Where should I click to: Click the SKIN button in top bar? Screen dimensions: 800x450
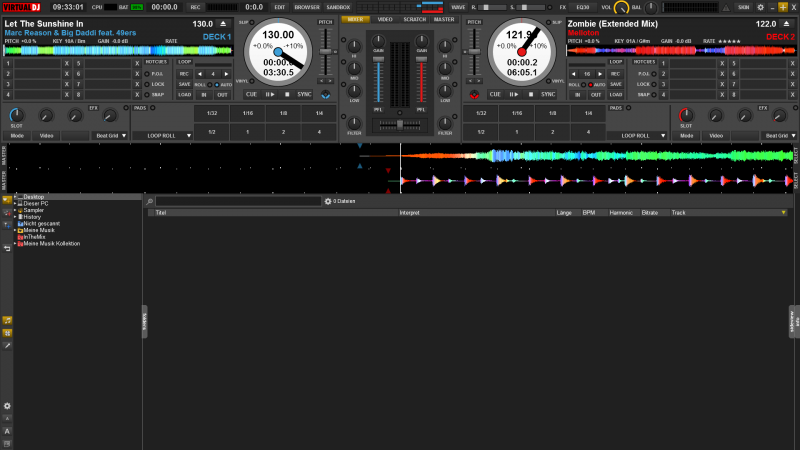(743, 7)
